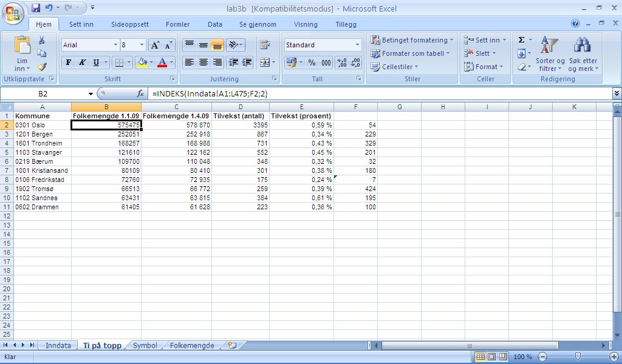
Task: Apply yellow fill color bucket
Action: coord(142,62)
